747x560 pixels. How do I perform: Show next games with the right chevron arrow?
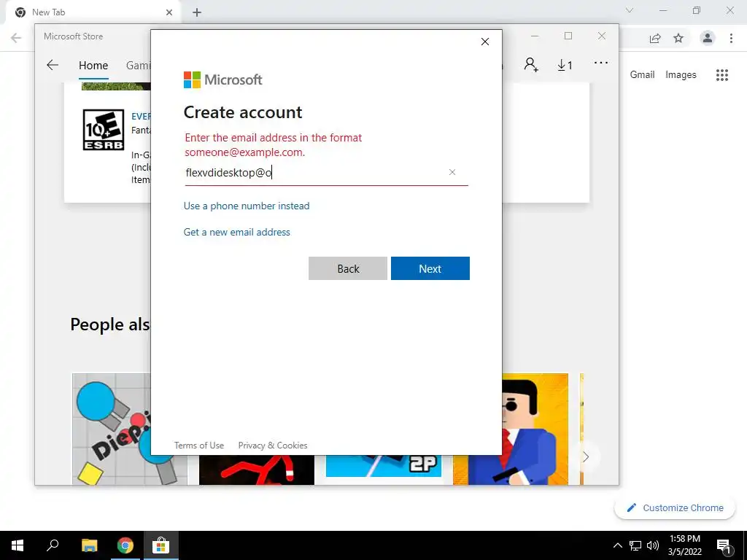[x=586, y=456]
